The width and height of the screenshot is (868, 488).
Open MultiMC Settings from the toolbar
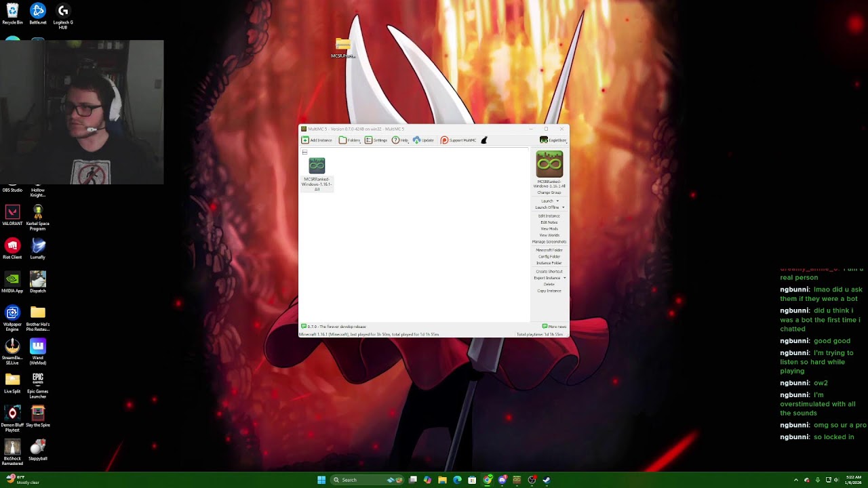point(376,140)
